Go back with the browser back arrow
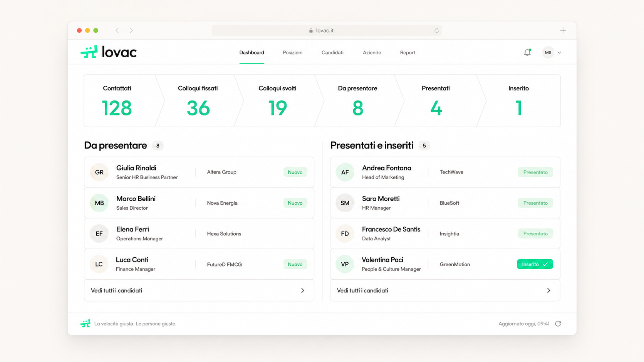Image resolution: width=644 pixels, height=362 pixels. (x=117, y=30)
